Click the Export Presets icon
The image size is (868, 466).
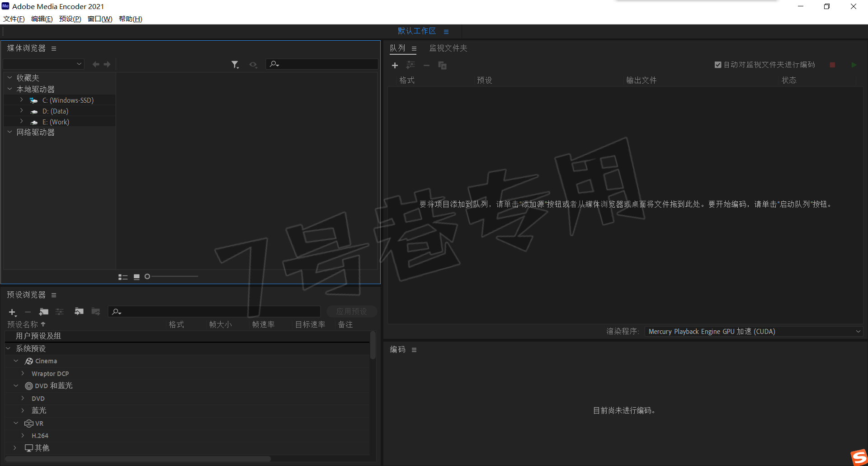(x=96, y=311)
